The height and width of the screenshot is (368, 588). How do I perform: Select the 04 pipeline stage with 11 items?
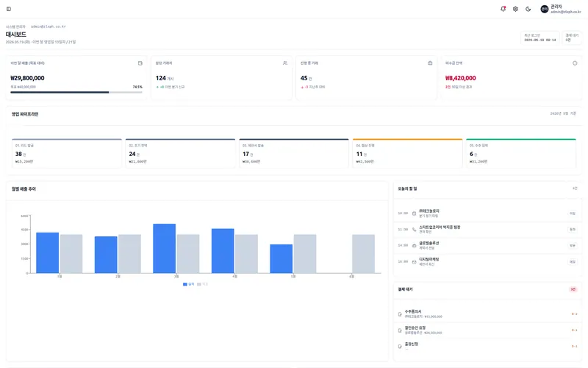coord(407,153)
